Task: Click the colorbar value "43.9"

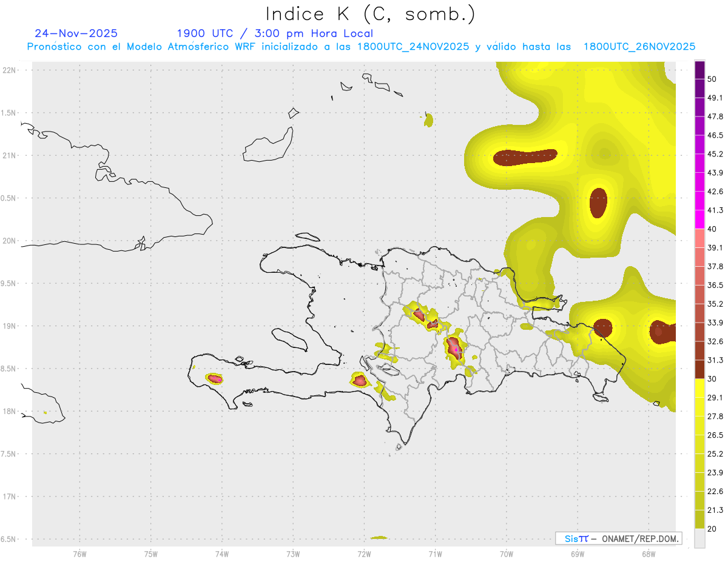Action: [715, 173]
